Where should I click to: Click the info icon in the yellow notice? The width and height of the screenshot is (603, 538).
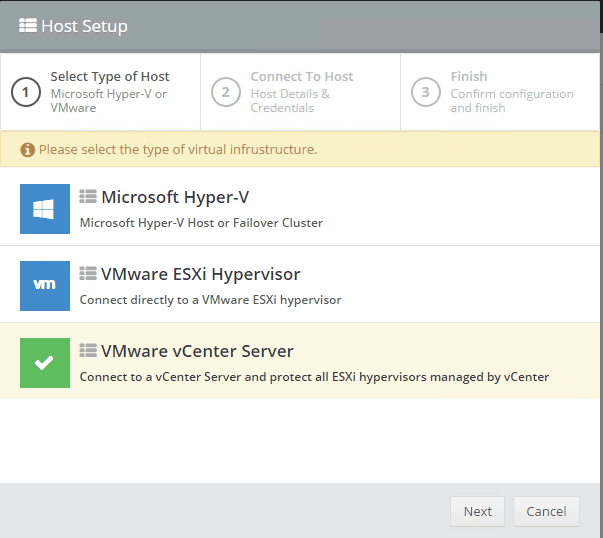coord(28,150)
